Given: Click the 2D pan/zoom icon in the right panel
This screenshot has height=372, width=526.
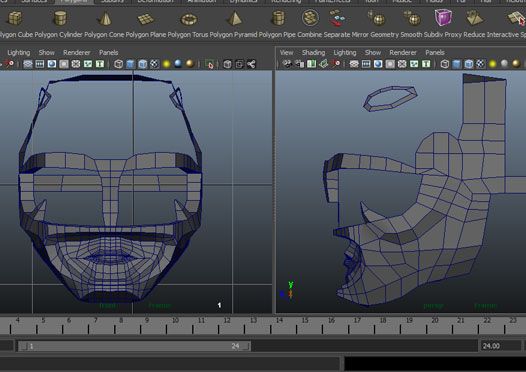Looking at the screenshot, I should [335, 64].
